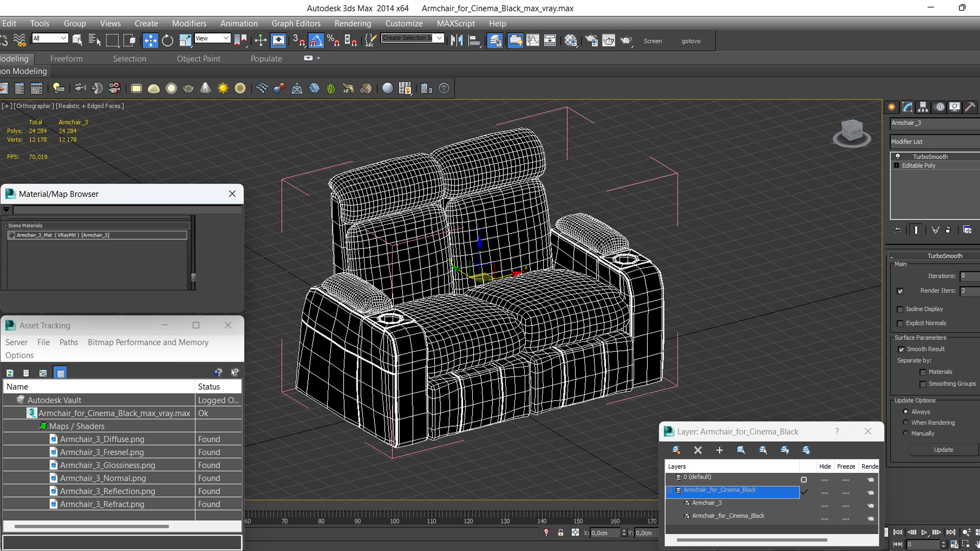This screenshot has width=980, height=551.
Task: Enable Separate by Smoothing Groups checkbox
Action: 923,384
